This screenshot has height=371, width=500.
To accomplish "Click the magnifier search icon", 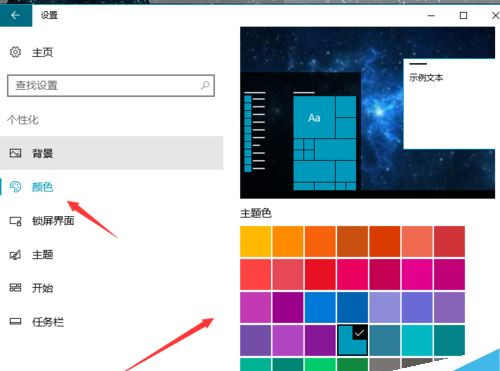I will coord(205,86).
